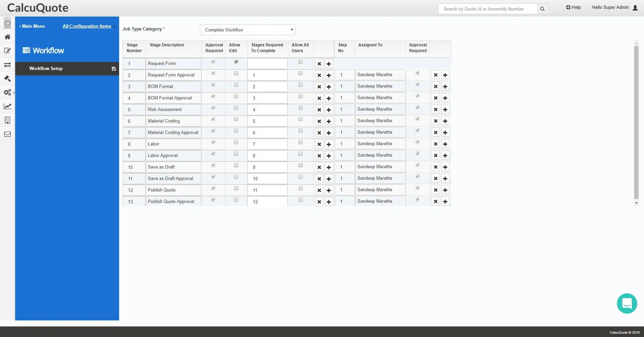Click the Home icon in left sidebar
The image size is (644, 337).
tap(7, 37)
